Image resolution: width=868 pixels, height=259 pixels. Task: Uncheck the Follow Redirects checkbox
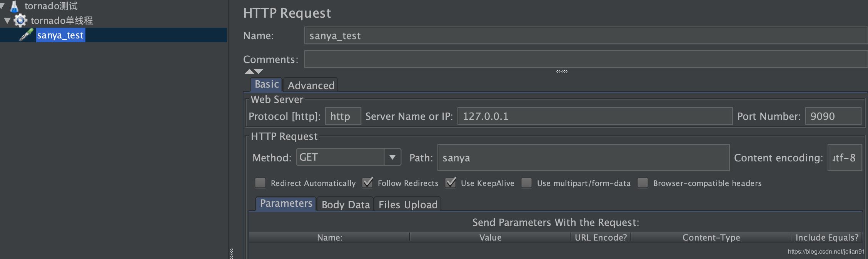click(x=367, y=183)
